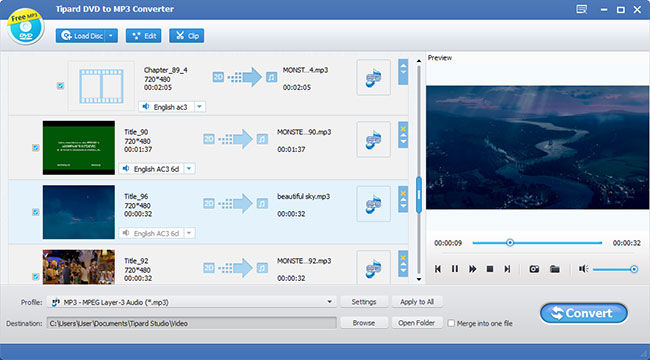650x360 pixels.
Task: Expand audio track dropdown for Title_96
Action: click(x=189, y=233)
